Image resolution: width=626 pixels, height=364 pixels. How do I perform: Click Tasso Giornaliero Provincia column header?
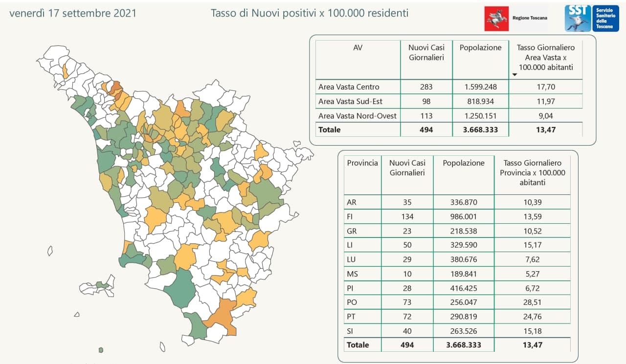point(532,172)
